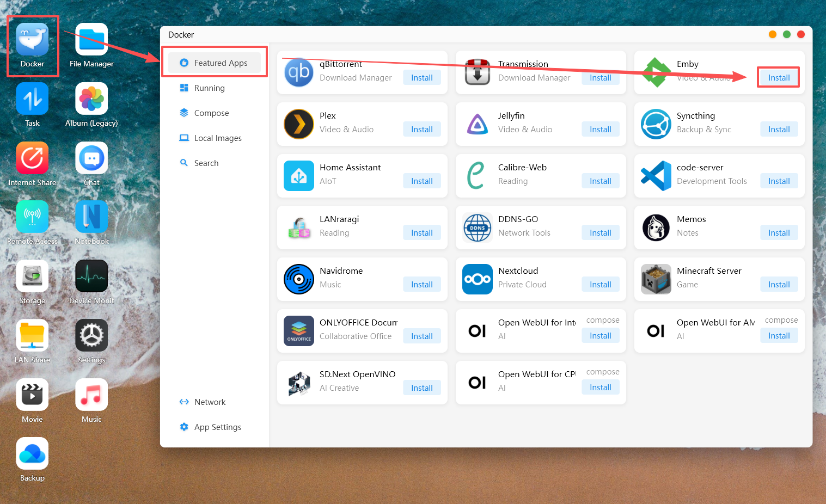Open the Device Monitor app
826x504 pixels.
pos(91,276)
